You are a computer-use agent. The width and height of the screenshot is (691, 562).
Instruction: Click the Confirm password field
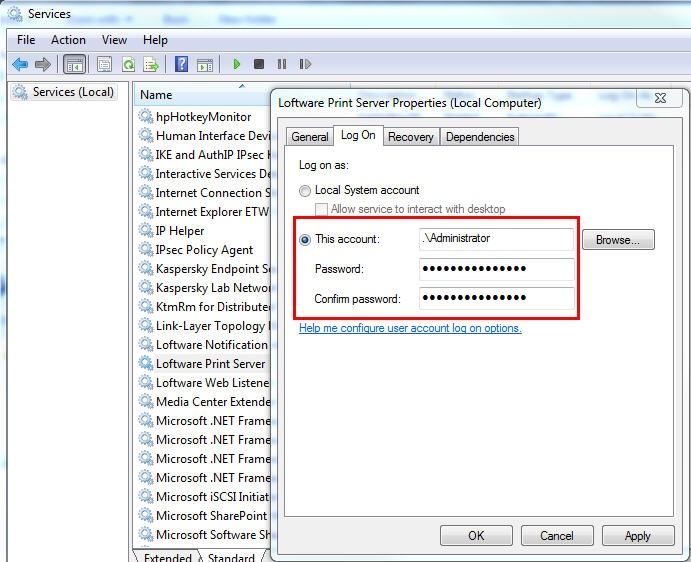[496, 298]
